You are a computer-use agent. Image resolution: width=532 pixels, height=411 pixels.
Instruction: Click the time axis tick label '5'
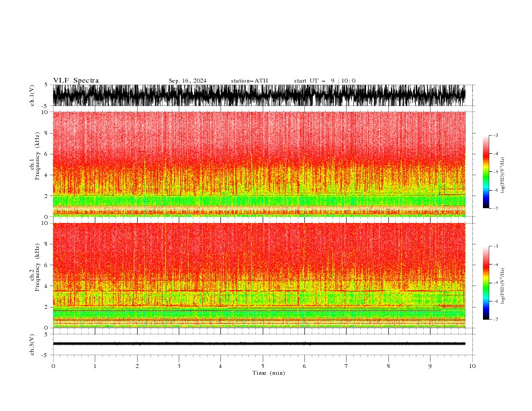click(x=263, y=366)
